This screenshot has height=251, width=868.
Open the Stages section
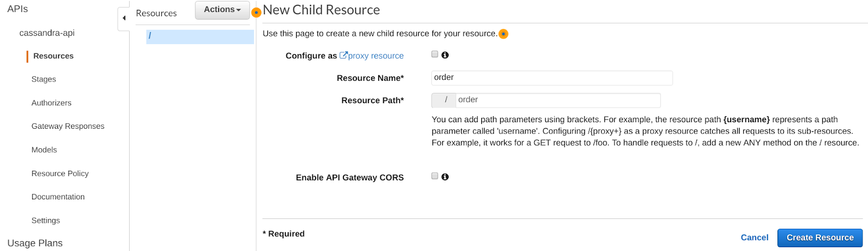[x=43, y=79]
